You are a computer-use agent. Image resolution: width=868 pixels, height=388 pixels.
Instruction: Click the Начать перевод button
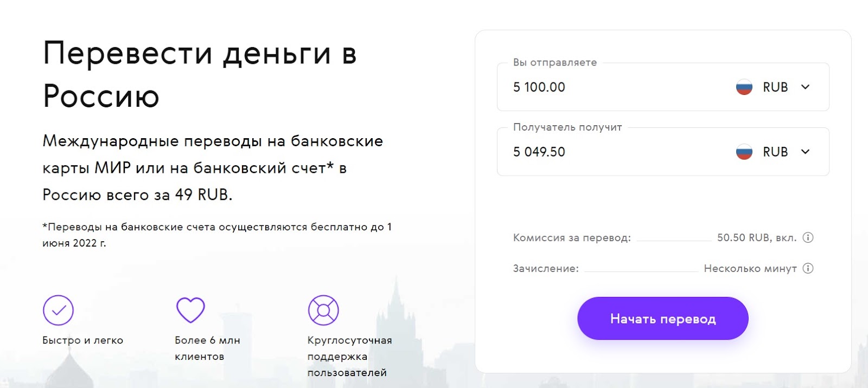(663, 319)
